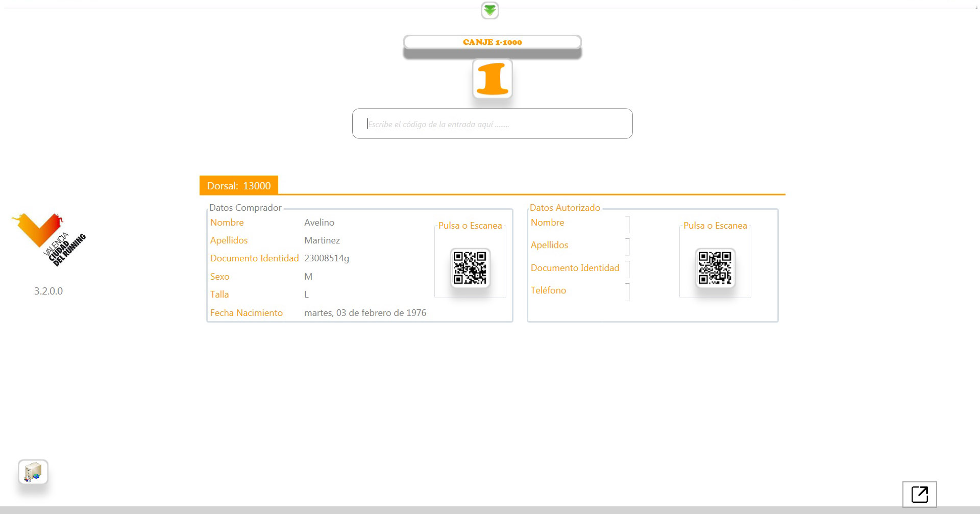Click the version number 3.2.0.0 text
The height and width of the screenshot is (514, 980).
click(48, 291)
